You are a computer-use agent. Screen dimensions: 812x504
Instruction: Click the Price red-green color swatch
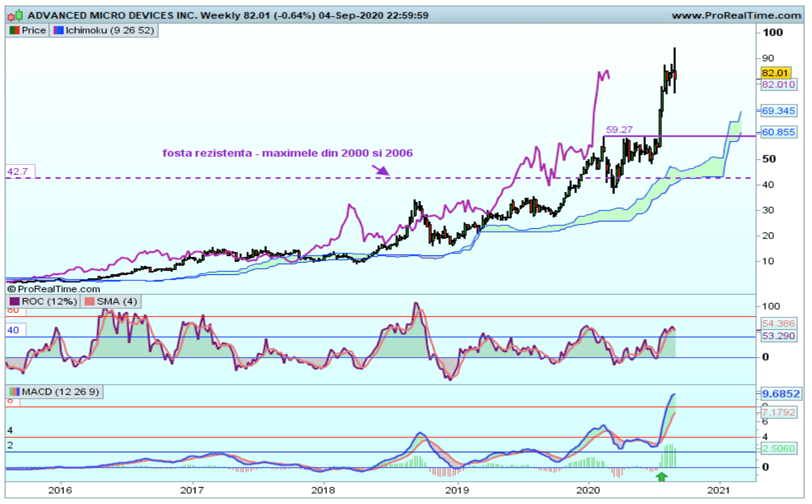(x=14, y=30)
